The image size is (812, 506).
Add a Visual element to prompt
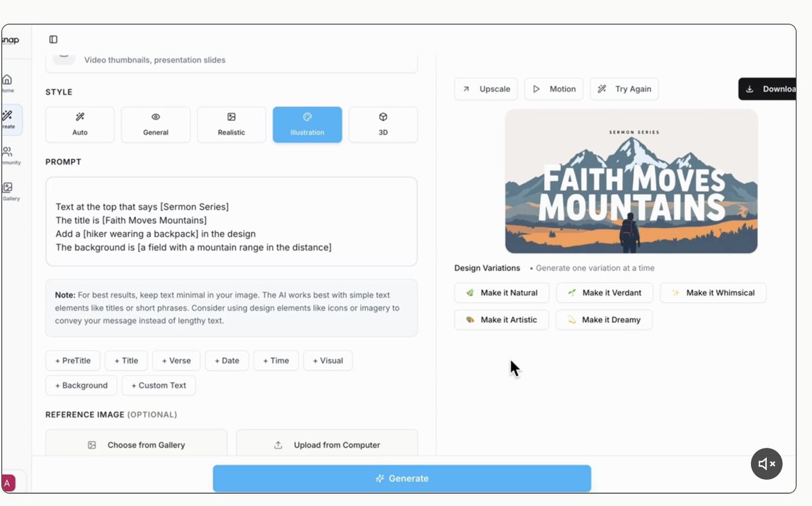328,361
